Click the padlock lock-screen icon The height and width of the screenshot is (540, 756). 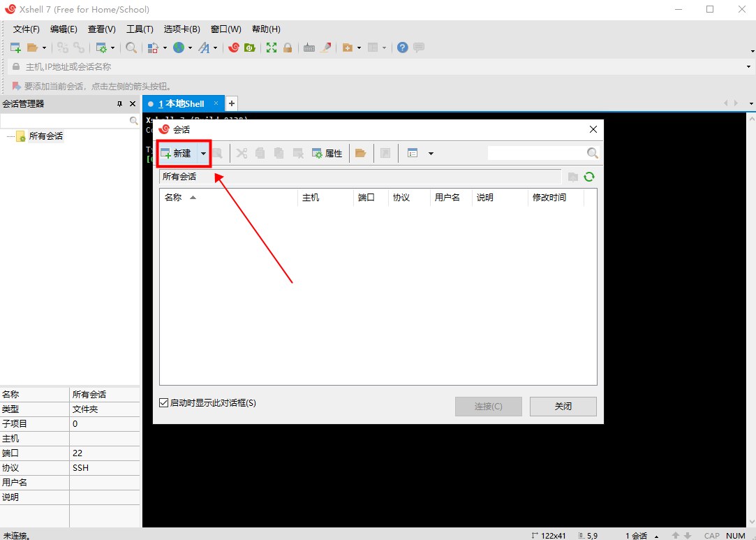click(288, 48)
